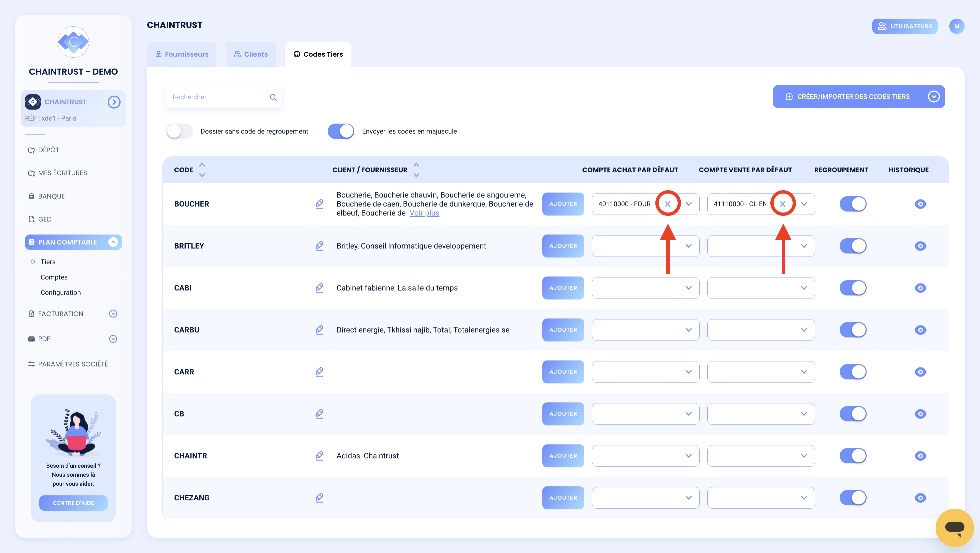Image resolution: width=980 pixels, height=553 pixels.
Task: Open GED in the sidebar
Action: [40, 219]
